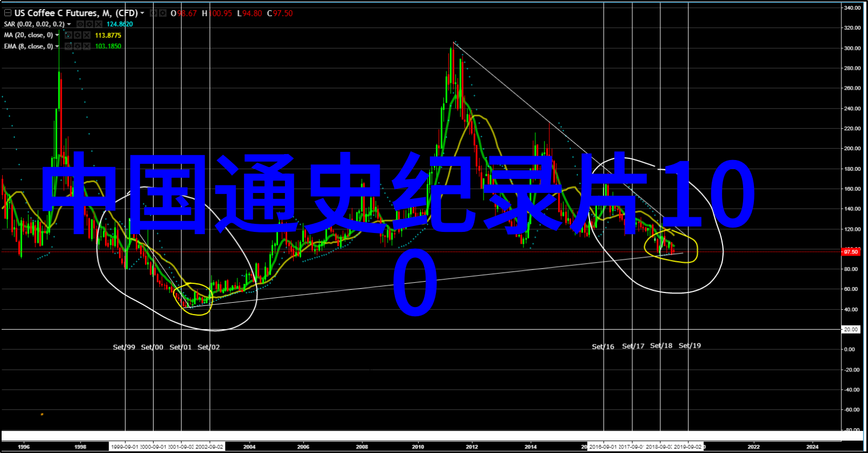
Task: Remove the EMA 8 indicator with its X icon
Action: tap(87, 46)
